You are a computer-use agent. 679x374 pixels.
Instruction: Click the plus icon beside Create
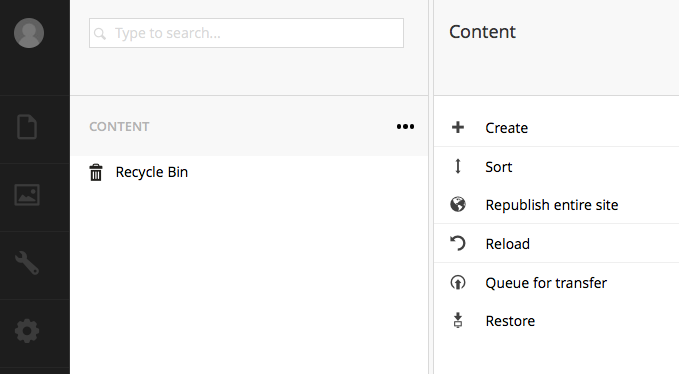(458, 127)
